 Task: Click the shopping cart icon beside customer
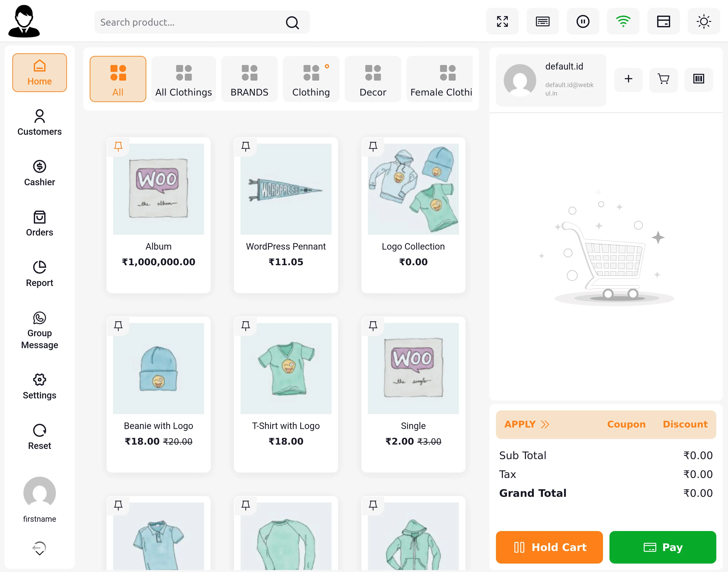click(x=663, y=79)
